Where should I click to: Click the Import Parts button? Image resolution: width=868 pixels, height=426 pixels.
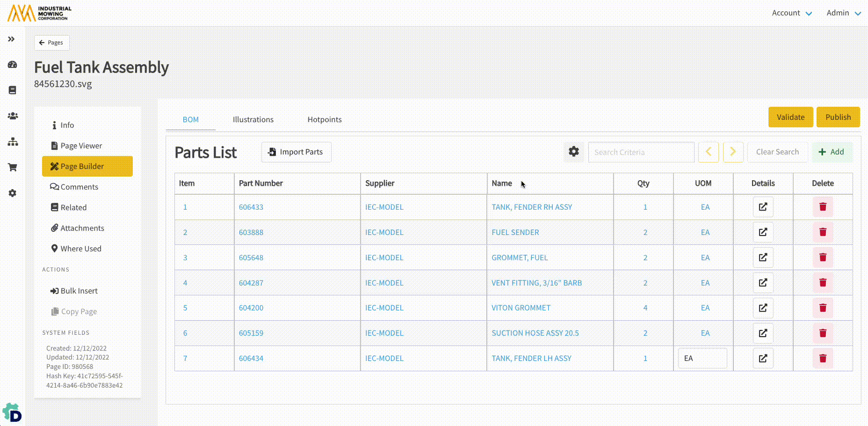[296, 152]
